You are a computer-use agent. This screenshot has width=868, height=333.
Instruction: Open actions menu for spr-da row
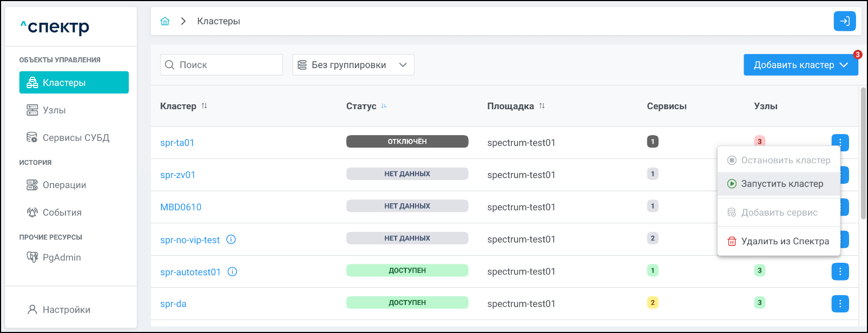click(840, 304)
